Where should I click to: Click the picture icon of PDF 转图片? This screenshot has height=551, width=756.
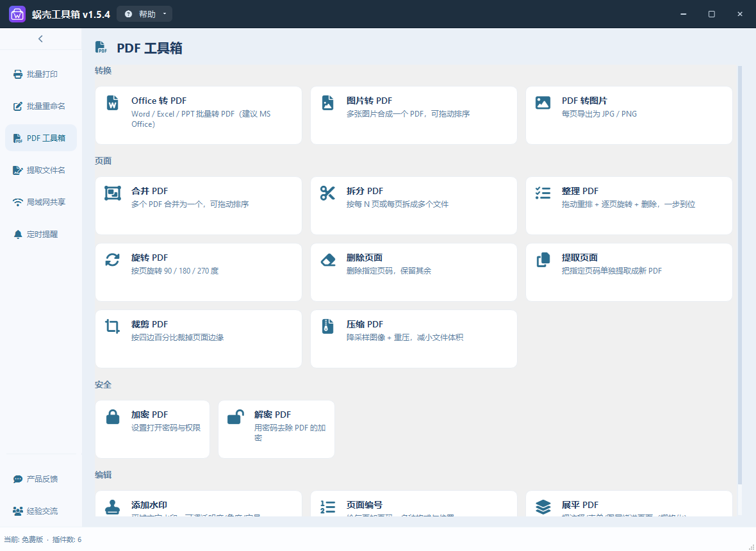[543, 103]
